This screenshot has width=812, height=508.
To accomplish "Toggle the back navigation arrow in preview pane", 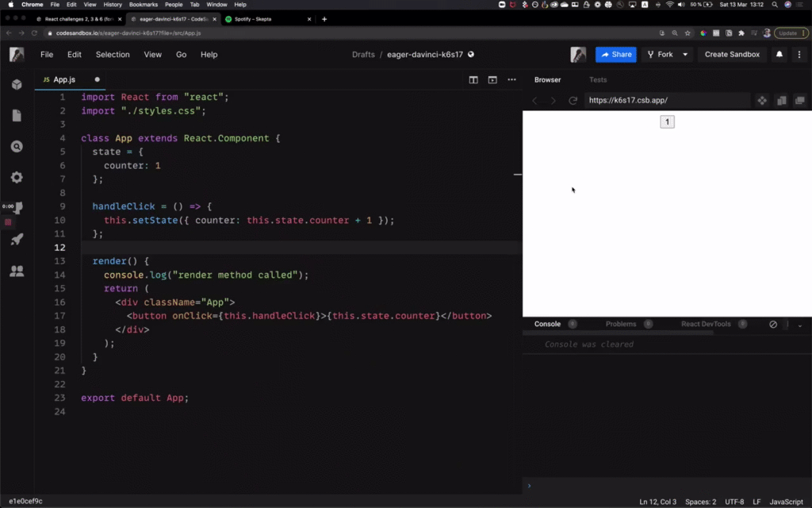I will click(x=534, y=100).
